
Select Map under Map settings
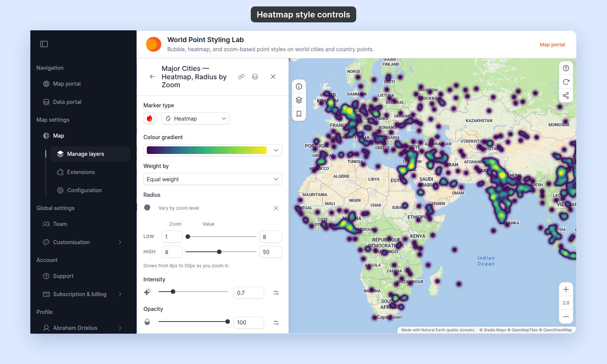pyautogui.click(x=58, y=136)
